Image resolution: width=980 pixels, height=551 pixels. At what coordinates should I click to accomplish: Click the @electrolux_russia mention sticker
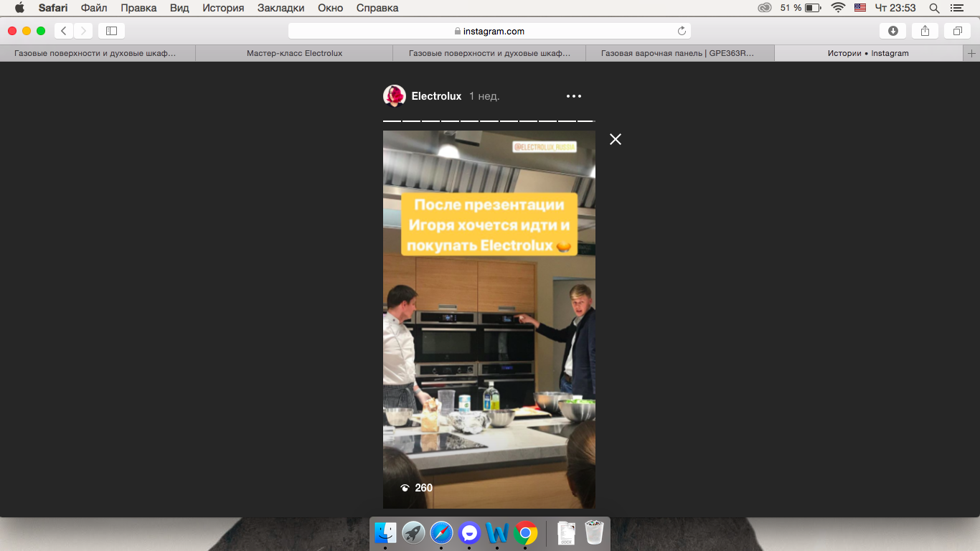pos(545,147)
